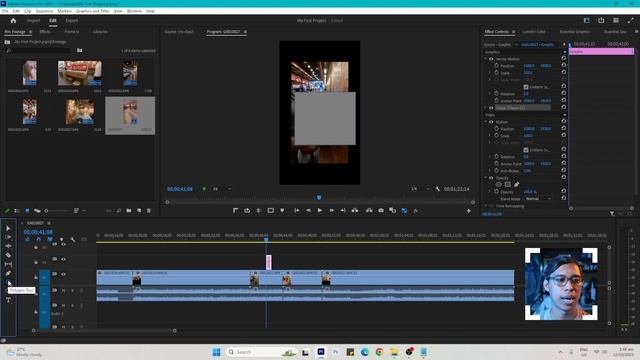Image resolution: width=640 pixels, height=360 pixels.
Task: Toggle Motion effect visibility eye
Action: [491, 122]
